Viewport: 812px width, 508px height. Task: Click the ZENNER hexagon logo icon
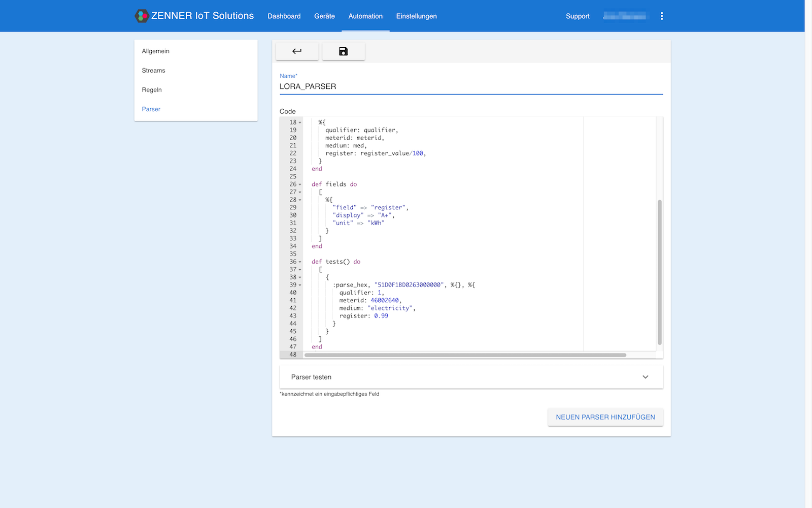tap(142, 16)
